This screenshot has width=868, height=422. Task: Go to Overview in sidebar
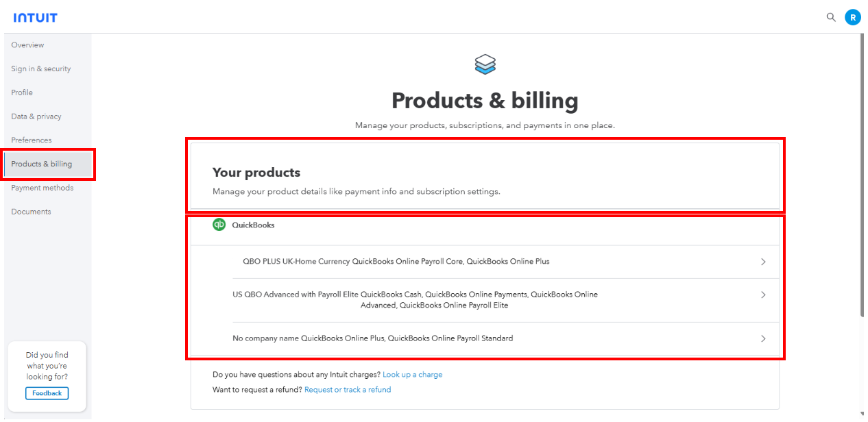(x=27, y=45)
